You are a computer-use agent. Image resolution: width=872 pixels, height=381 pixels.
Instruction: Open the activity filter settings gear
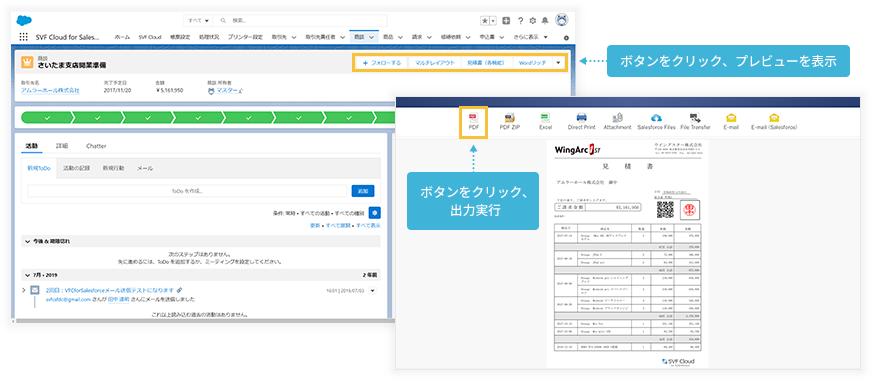point(375,212)
